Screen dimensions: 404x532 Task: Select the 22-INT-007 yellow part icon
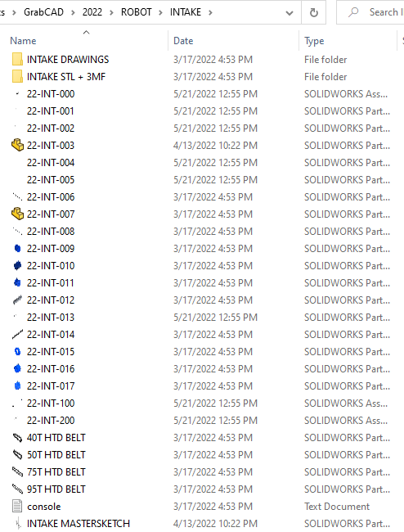[x=17, y=214]
